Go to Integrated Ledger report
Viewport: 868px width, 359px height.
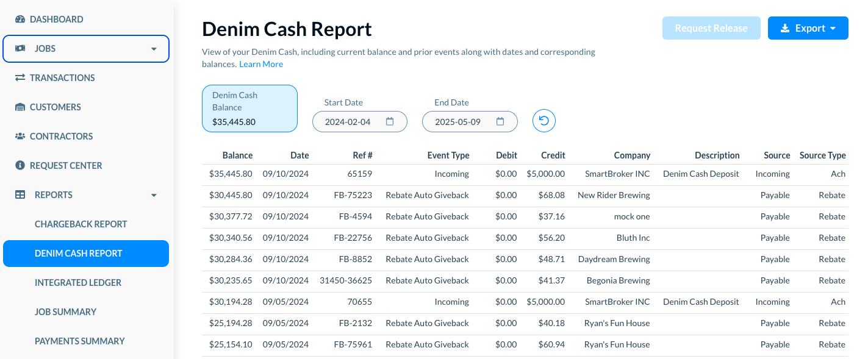coord(78,283)
